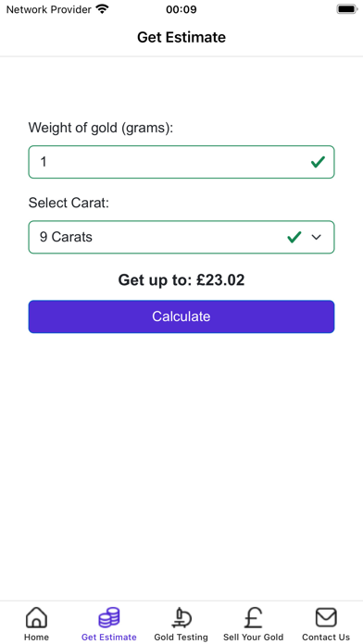Tap the Home house icon

coord(36,617)
